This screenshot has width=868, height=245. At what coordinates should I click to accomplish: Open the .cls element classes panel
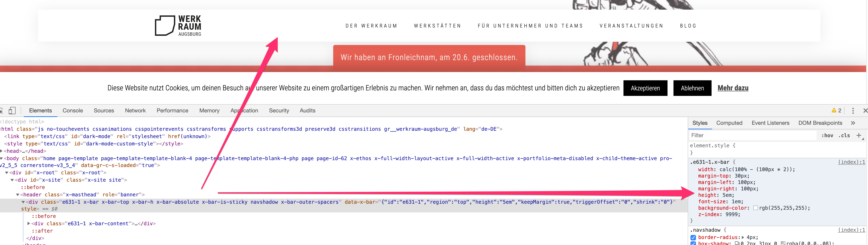tap(844, 136)
